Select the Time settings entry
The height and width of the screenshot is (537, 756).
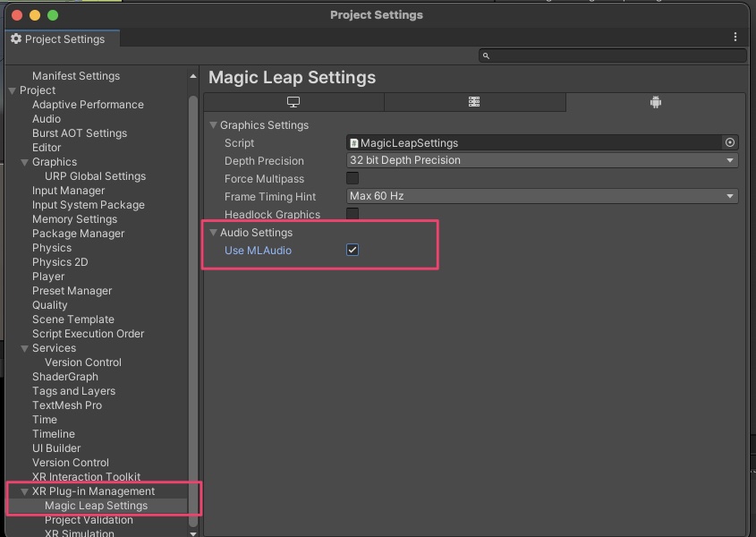pyautogui.click(x=45, y=420)
